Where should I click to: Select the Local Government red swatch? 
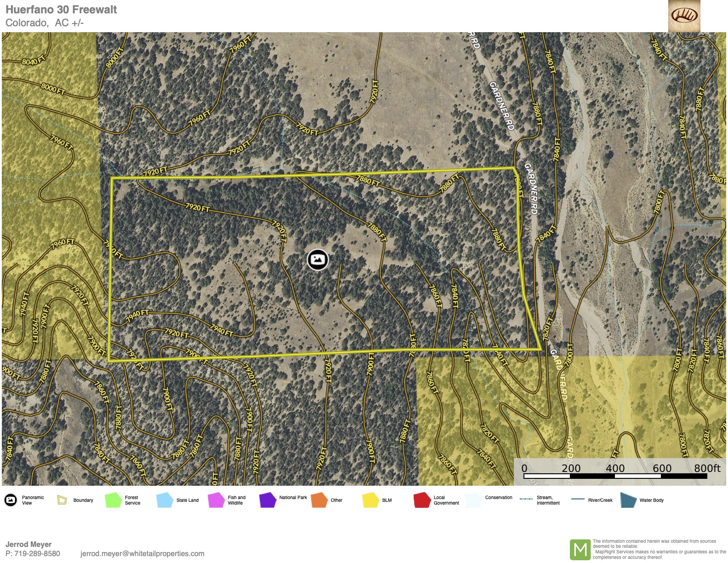click(x=422, y=500)
